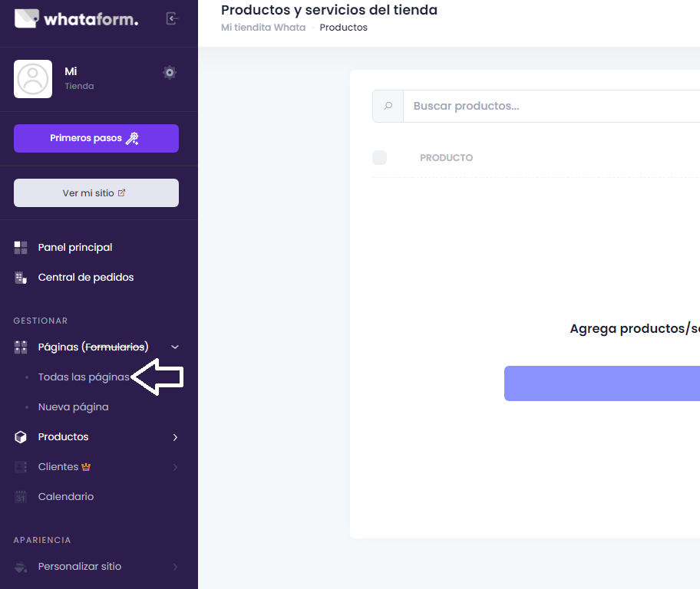Click the whataform logo
700x589 pixels.
[x=75, y=18]
